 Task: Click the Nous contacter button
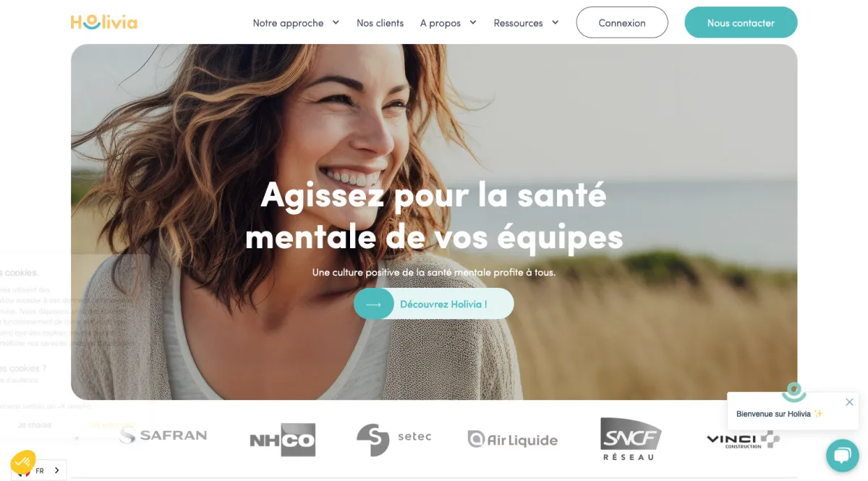[x=741, y=22]
